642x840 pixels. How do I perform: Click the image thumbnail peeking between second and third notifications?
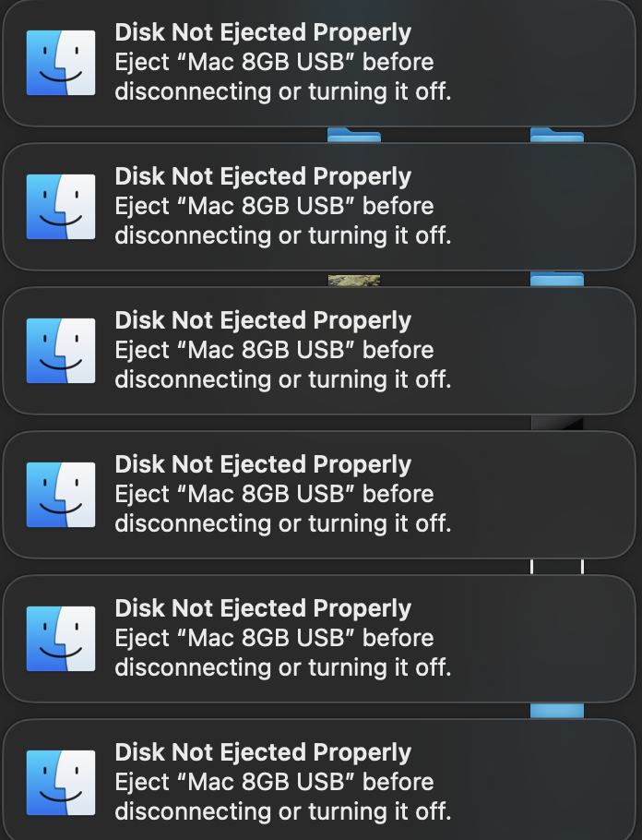354,280
